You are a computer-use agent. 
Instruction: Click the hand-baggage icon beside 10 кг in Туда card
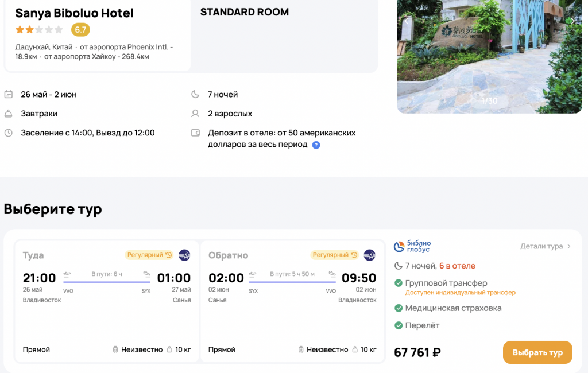(x=169, y=349)
